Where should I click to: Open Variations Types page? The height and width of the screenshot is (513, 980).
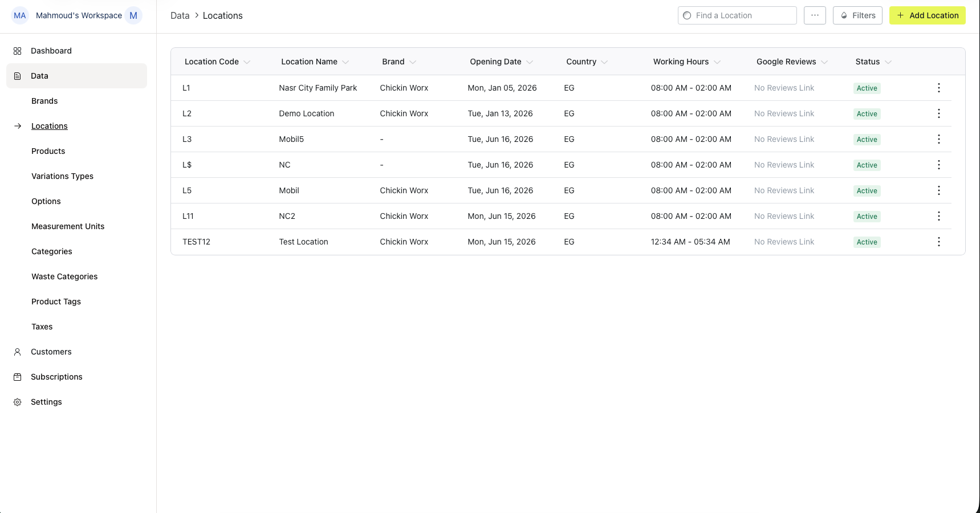63,176
